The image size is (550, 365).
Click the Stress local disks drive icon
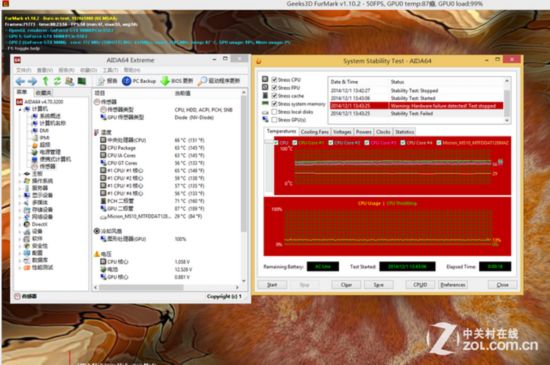(265, 112)
